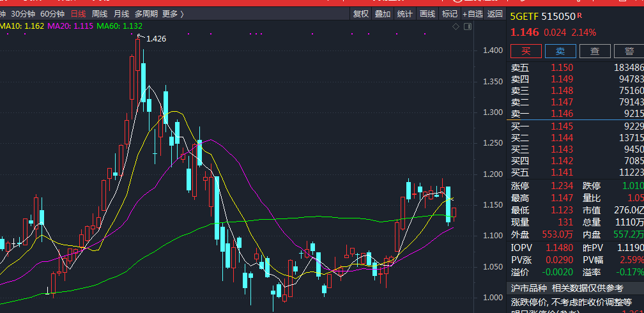The width and height of the screenshot is (644, 313).
Task: Add stock via +自选 button
Action: [x=473, y=14]
